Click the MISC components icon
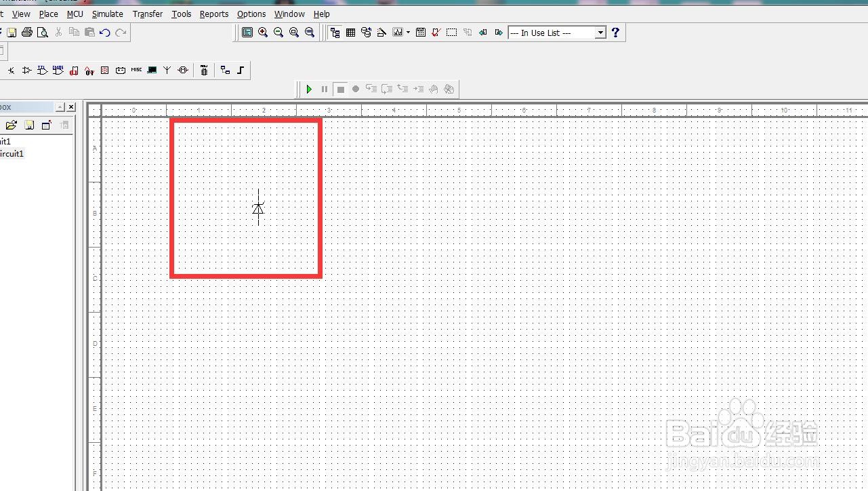868x491 pixels. pyautogui.click(x=136, y=70)
